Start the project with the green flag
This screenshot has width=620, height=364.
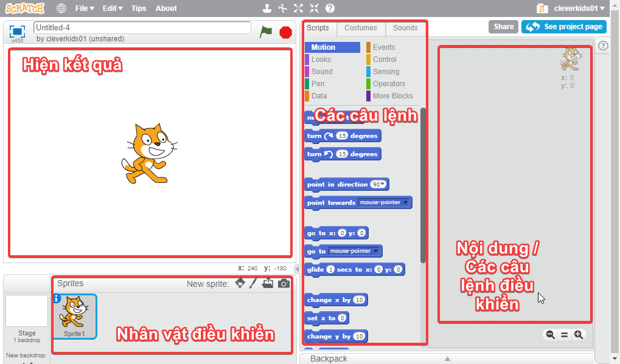[266, 32]
